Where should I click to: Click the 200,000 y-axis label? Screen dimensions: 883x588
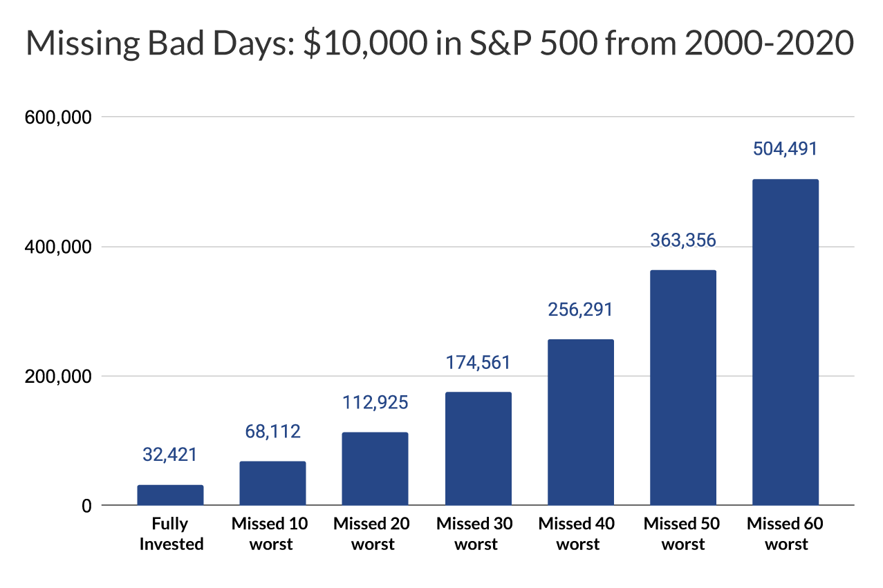point(58,376)
